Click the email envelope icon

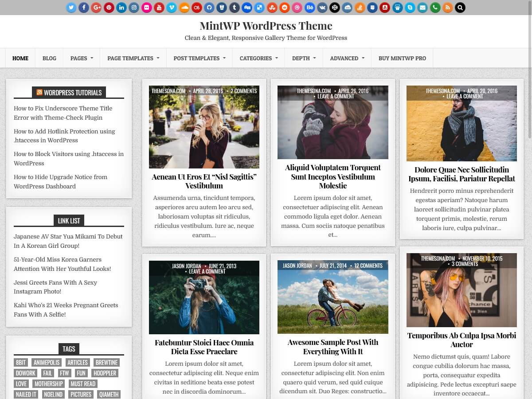tap(422, 8)
